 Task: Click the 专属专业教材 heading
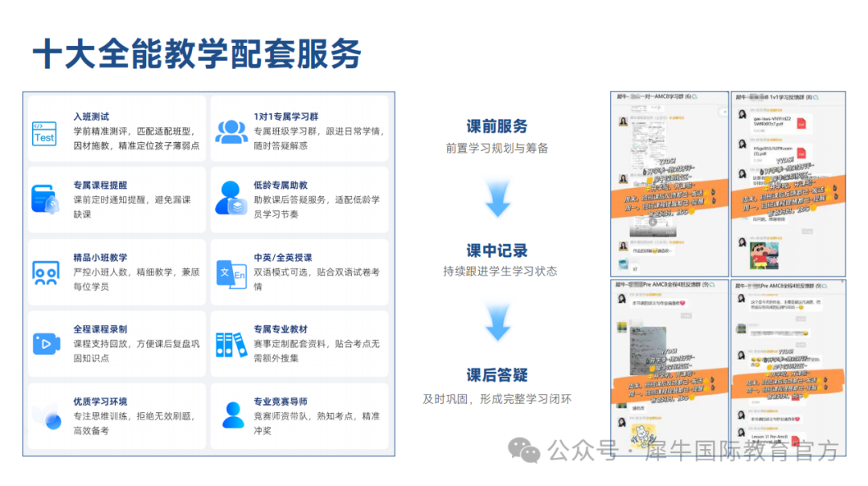pos(280,329)
